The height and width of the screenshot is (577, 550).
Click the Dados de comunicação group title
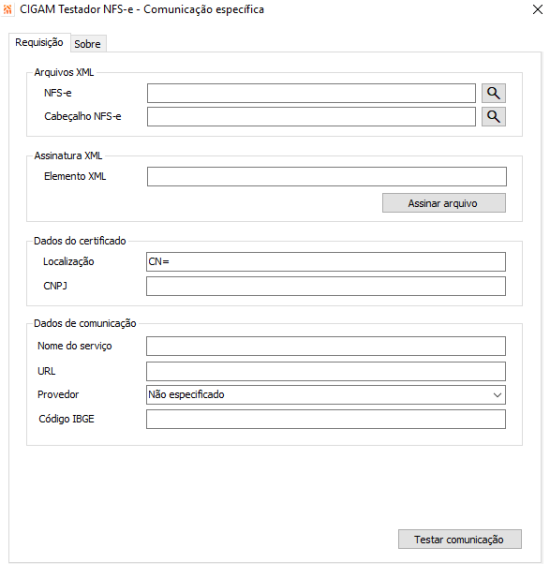85,323
